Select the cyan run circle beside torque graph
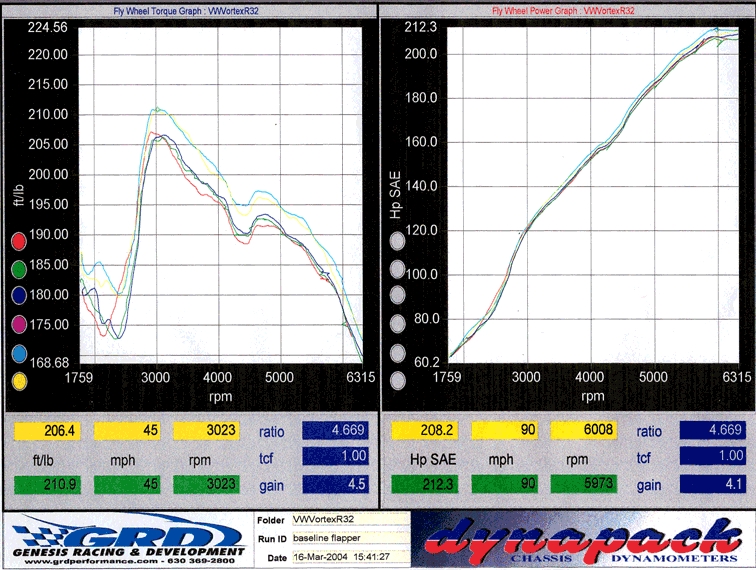 tap(18, 353)
